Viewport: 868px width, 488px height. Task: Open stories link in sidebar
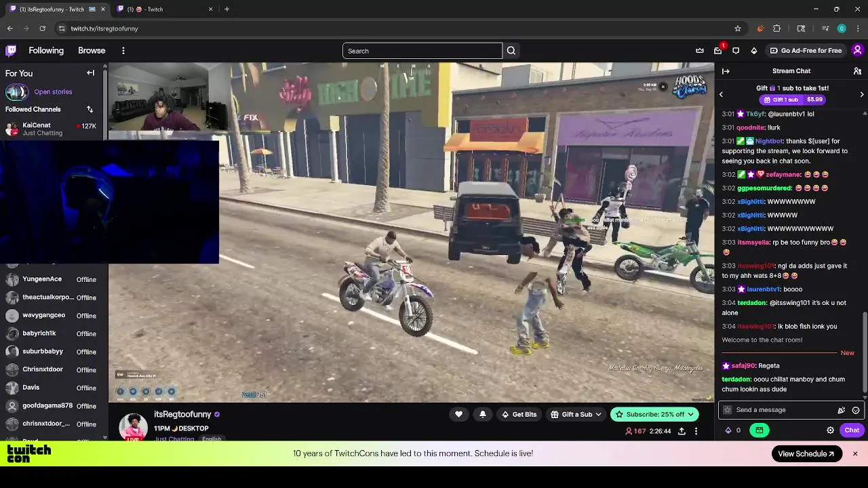[x=53, y=91]
